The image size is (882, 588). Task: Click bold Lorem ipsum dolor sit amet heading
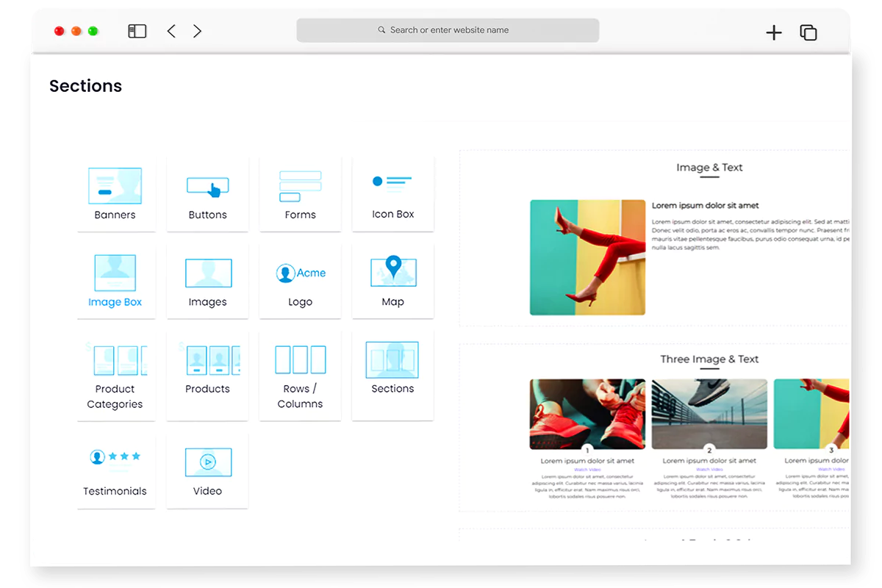click(705, 206)
